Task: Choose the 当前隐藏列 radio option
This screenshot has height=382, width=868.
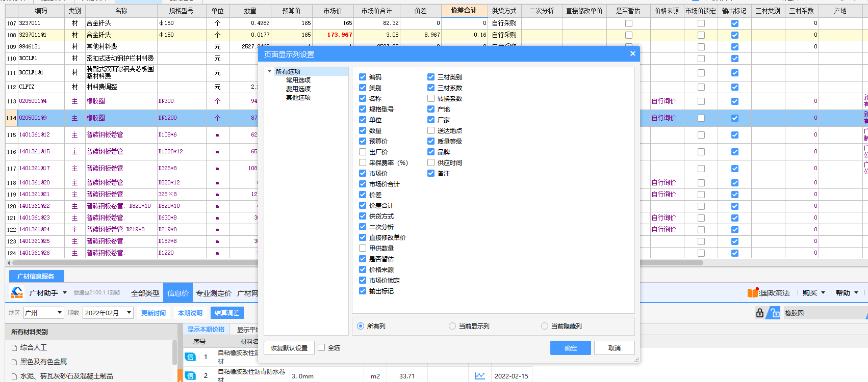Action: [545, 326]
